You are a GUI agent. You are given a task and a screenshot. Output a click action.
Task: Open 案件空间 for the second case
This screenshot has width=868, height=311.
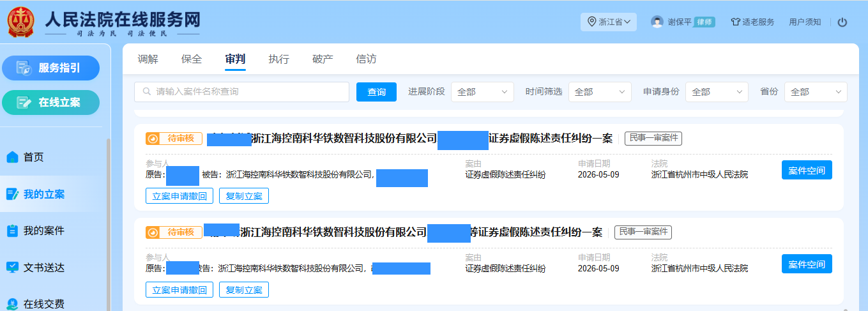[x=807, y=264]
